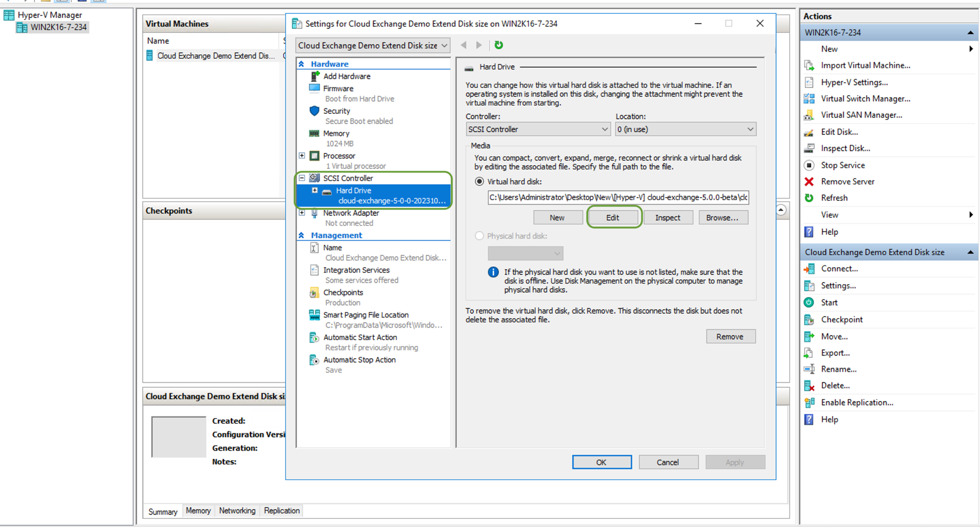The width and height of the screenshot is (980, 527).
Task: Switch to the Memory tab
Action: [x=198, y=511]
